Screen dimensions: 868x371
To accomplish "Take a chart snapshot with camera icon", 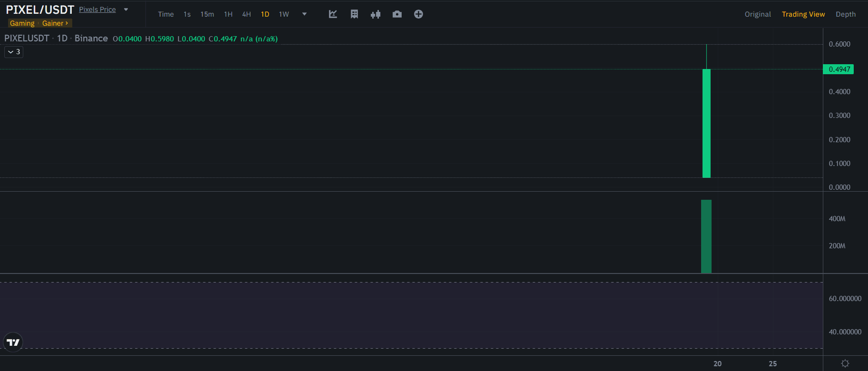I will coord(397,14).
